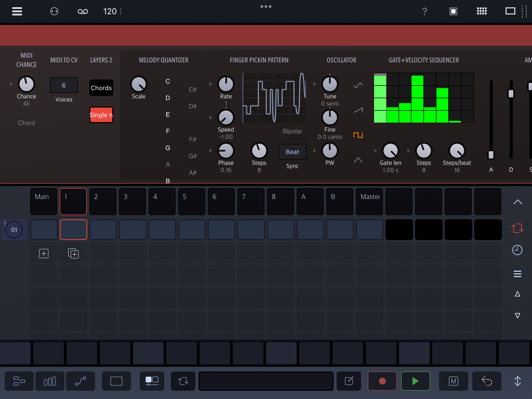Screen dimensions: 532x399
Task: Expand the Tune knob modulation arrow
Action: click(314, 84)
